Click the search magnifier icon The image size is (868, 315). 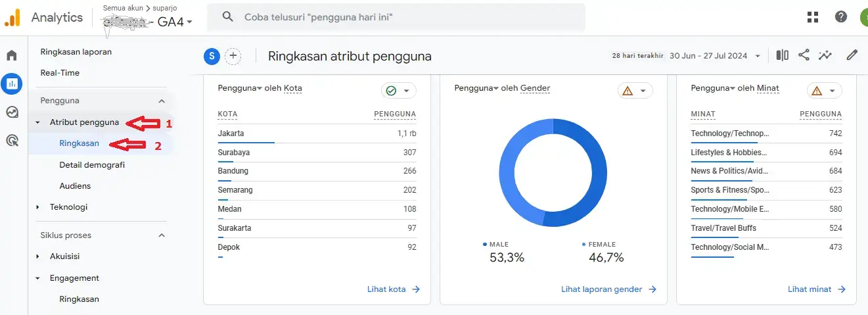click(228, 17)
